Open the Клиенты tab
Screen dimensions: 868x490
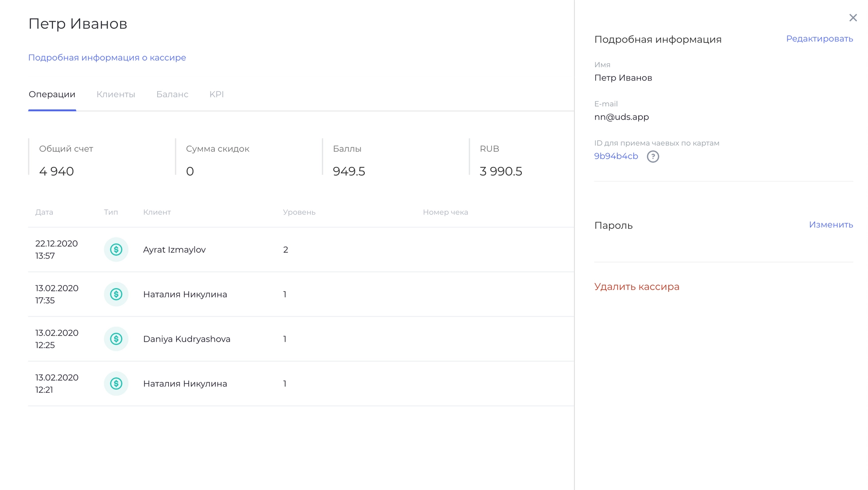(116, 94)
